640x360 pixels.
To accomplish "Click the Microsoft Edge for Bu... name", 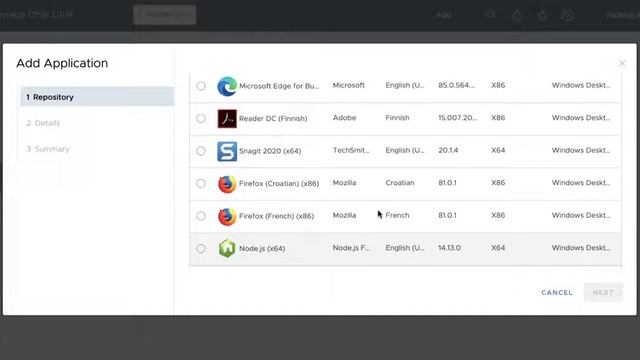I will [x=279, y=86].
